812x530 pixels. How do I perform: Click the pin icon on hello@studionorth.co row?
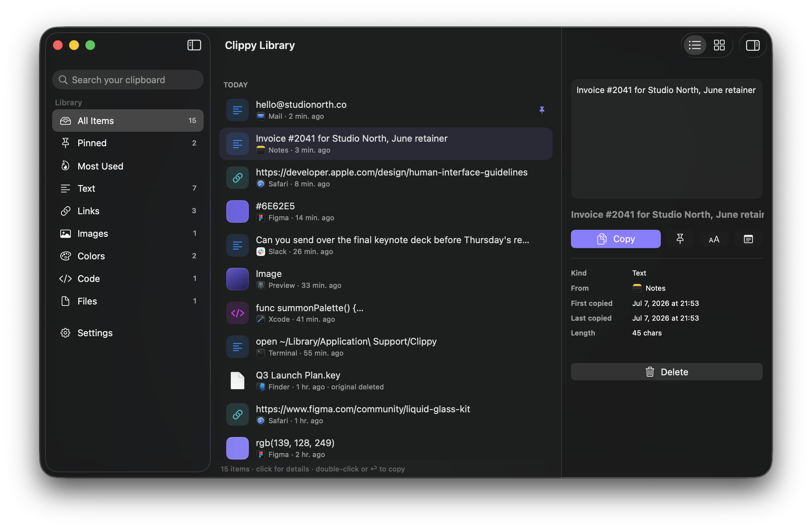pyautogui.click(x=542, y=110)
